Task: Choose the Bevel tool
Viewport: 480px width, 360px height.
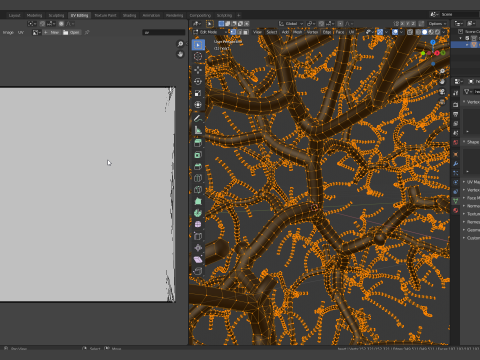Action: point(198,167)
